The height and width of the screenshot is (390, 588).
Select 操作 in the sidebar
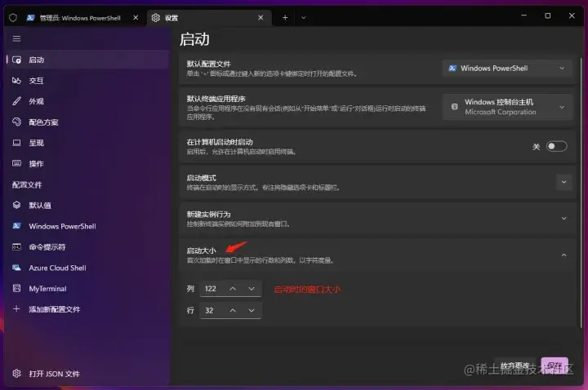[x=88, y=164]
